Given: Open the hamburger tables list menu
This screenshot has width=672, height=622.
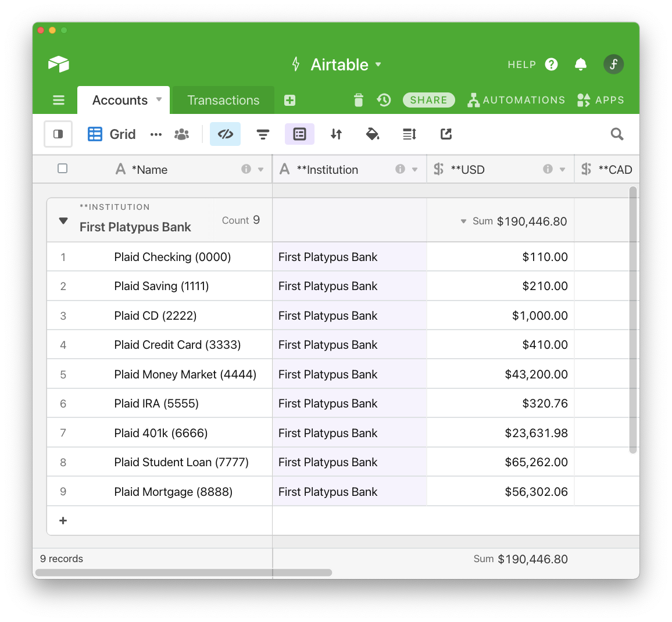Looking at the screenshot, I should tap(59, 101).
